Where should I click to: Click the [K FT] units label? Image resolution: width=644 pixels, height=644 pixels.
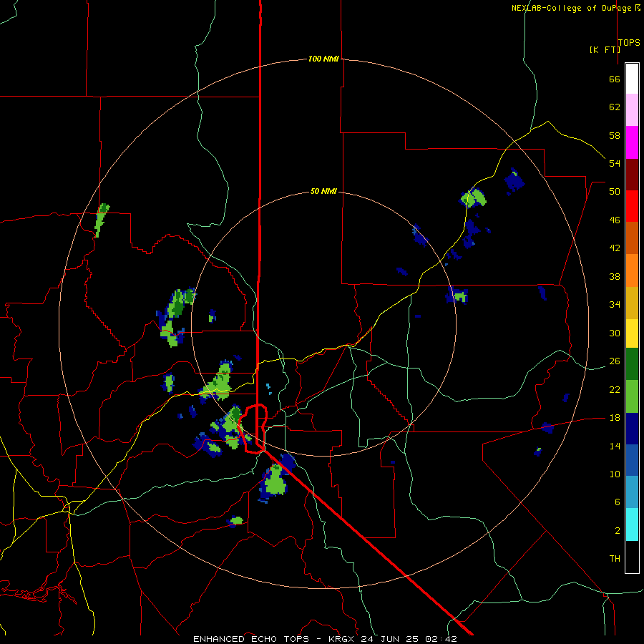(x=605, y=49)
